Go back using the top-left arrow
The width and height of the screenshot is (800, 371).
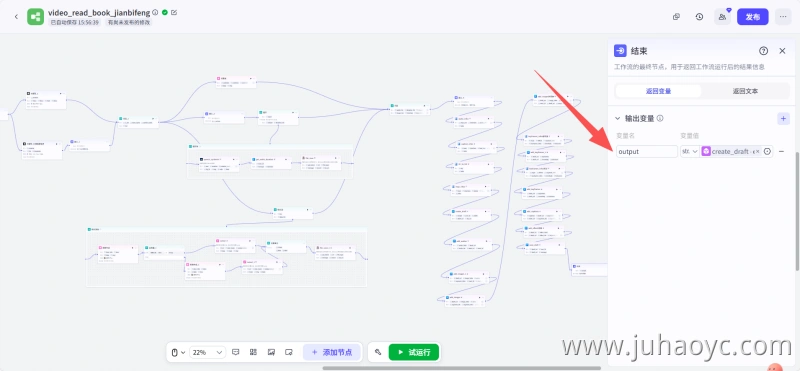pyautogui.click(x=16, y=17)
